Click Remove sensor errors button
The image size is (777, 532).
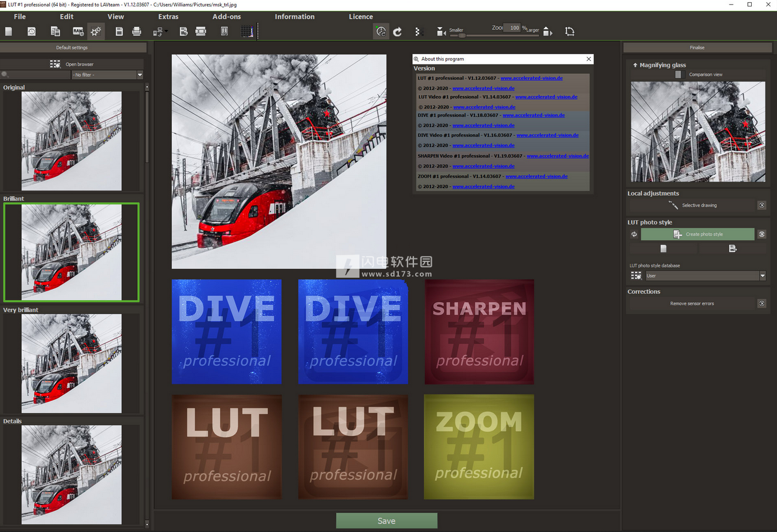[x=692, y=303]
